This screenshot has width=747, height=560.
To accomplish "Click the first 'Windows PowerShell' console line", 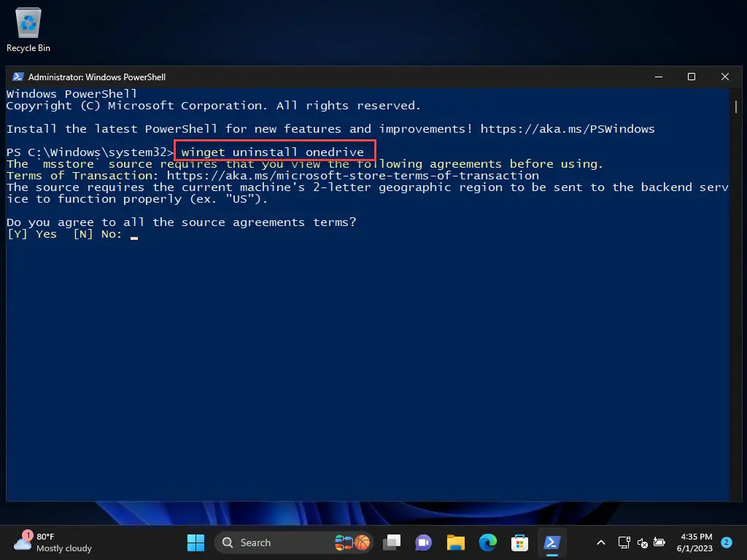I will (72, 94).
